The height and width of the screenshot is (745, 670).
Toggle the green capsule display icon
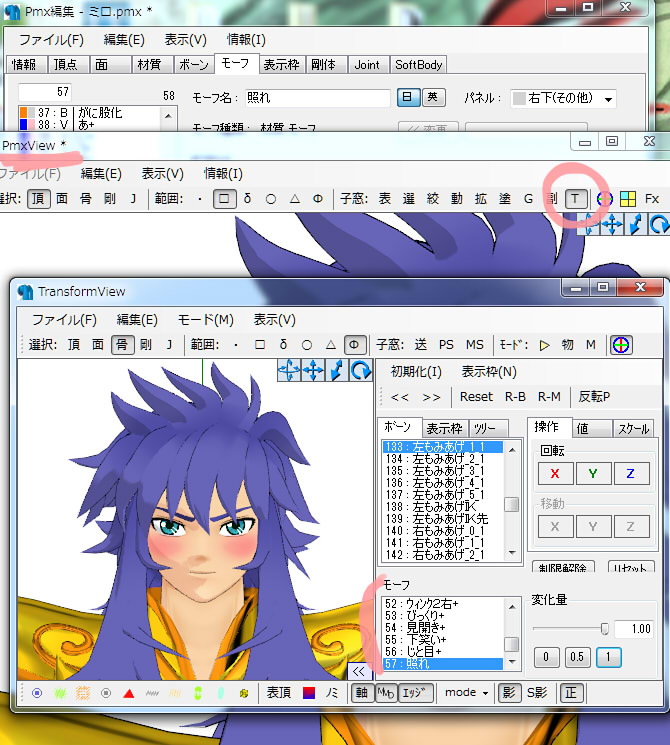[x=198, y=693]
